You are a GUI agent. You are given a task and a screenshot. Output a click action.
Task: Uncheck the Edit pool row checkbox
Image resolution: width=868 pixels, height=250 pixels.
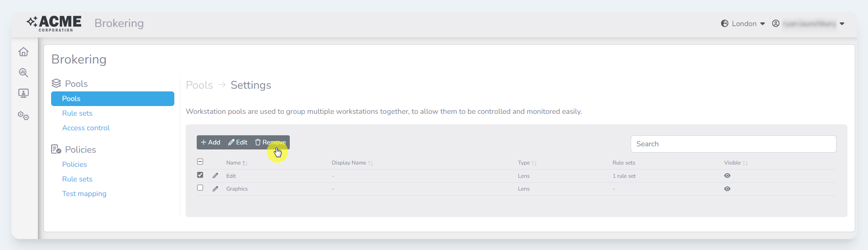pyautogui.click(x=200, y=175)
